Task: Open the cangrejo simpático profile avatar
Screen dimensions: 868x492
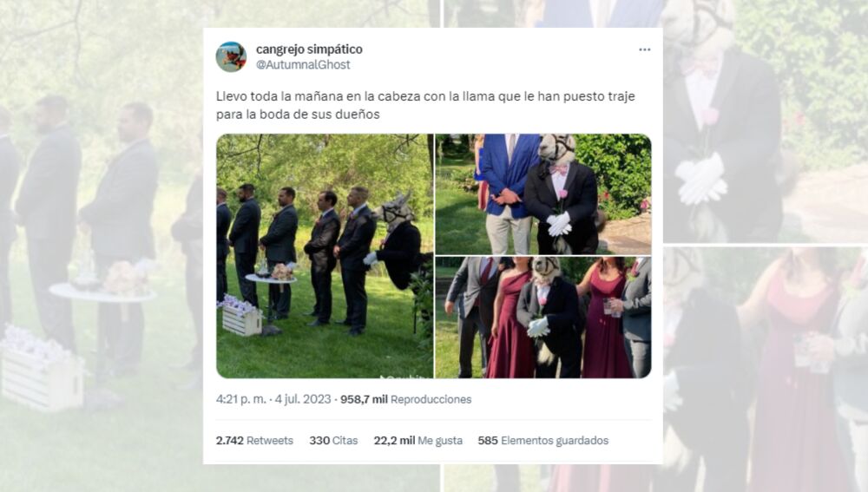Action: (x=231, y=56)
